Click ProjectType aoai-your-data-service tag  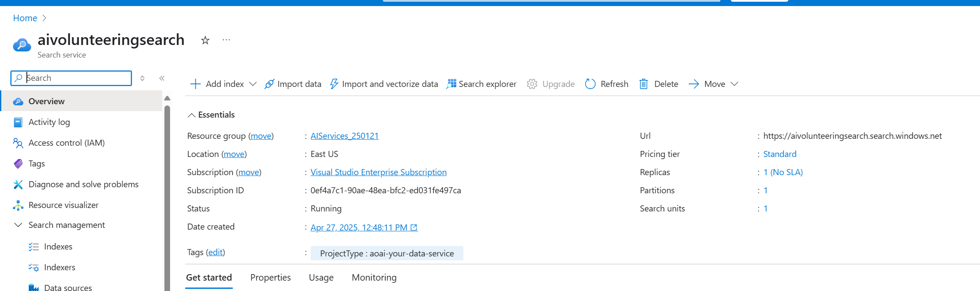click(387, 253)
